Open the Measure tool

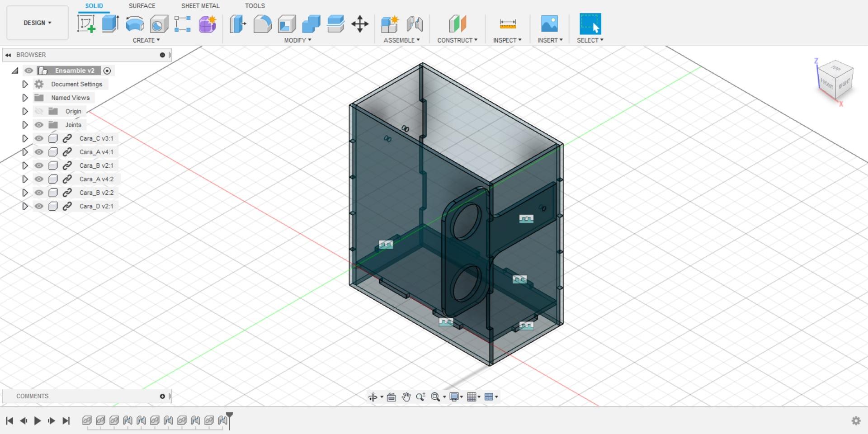pyautogui.click(x=508, y=24)
